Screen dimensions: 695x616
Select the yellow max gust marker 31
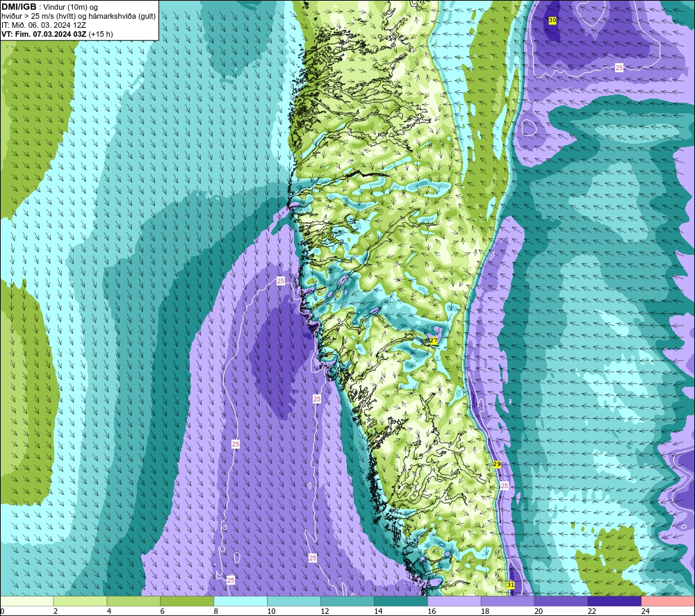point(511,585)
